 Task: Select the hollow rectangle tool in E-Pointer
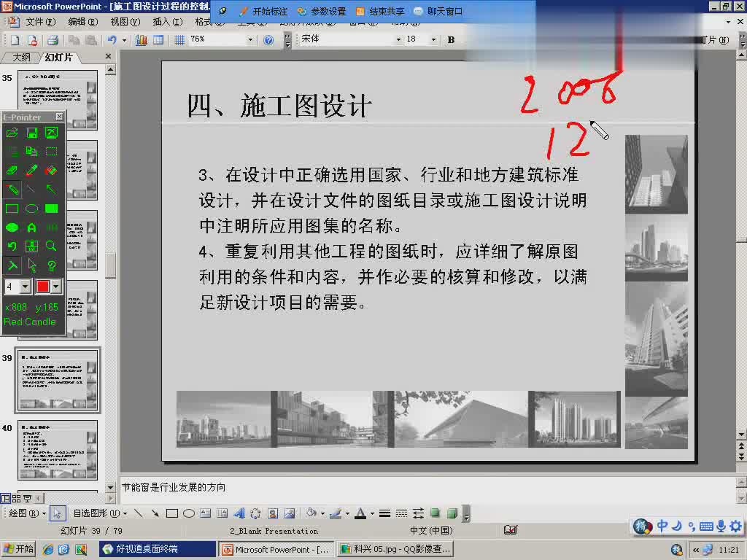tap(12, 209)
